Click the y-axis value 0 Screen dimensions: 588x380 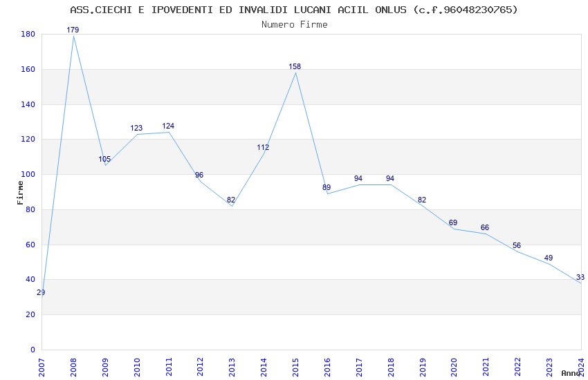pyautogui.click(x=33, y=350)
